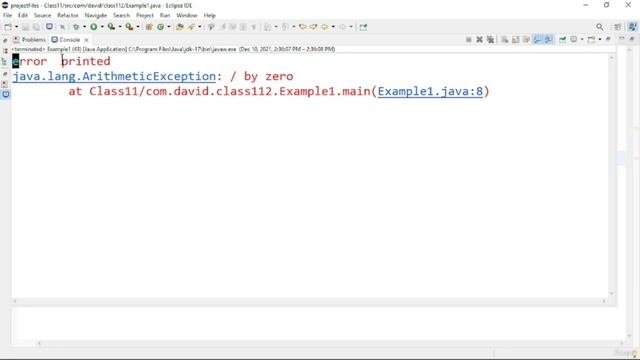
Task: Open the dropdown arrow next to New Java Class
Action: tap(169, 27)
